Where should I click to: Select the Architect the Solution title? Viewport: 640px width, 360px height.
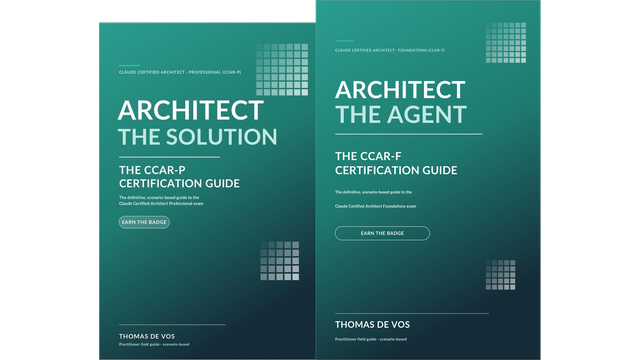pos(198,123)
